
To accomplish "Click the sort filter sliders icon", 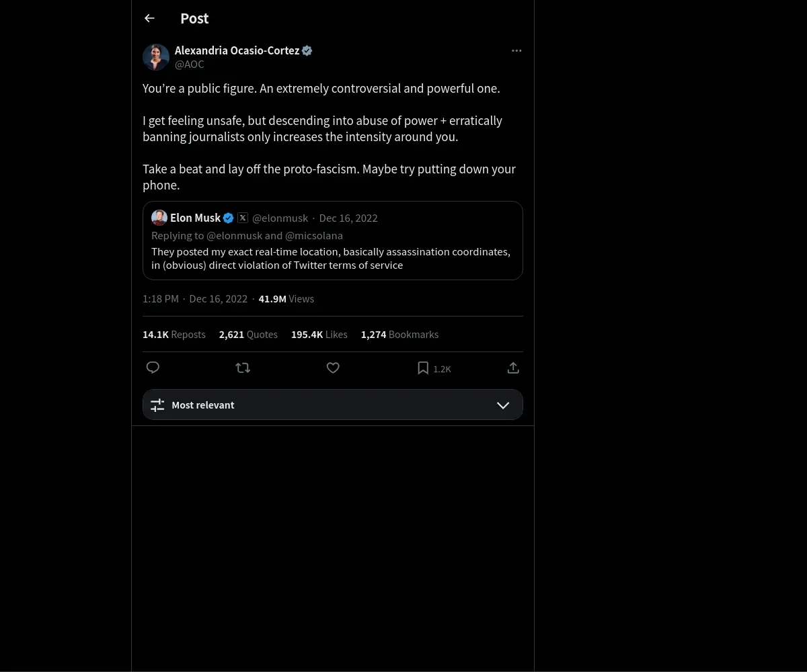I will pos(157,405).
